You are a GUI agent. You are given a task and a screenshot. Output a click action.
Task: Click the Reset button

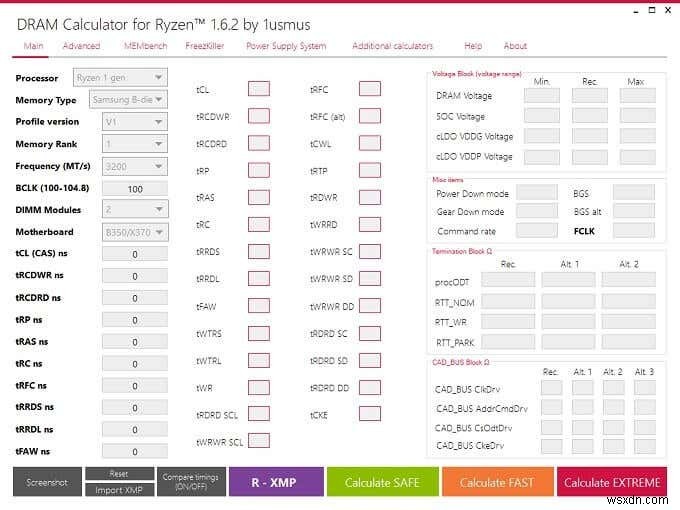tap(119, 474)
